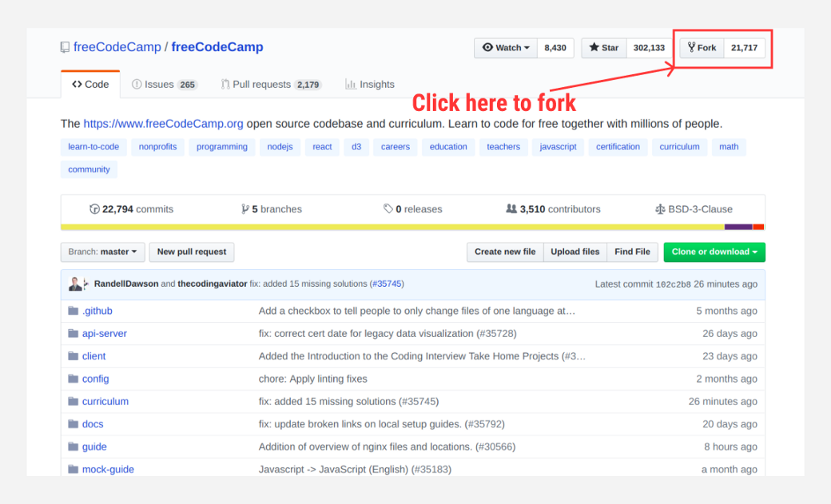The image size is (831, 504).
Task: Click the red segment of language bar
Action: click(758, 227)
